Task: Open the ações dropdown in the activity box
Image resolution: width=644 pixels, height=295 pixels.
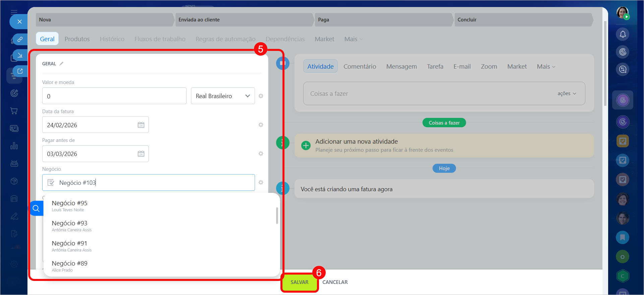Action: pos(567,94)
